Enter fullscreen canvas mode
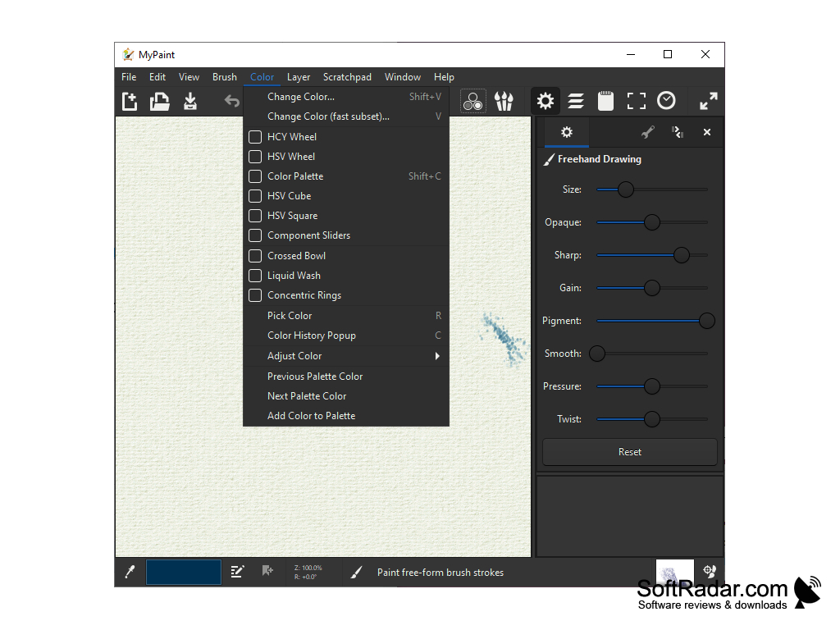The width and height of the screenshot is (840, 630). point(636,100)
